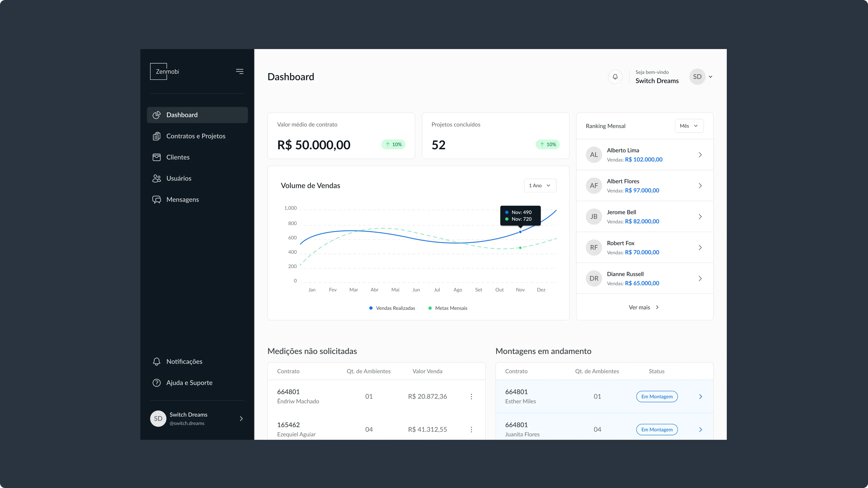Click the Nov 490 / 720 chart tooltip
The height and width of the screenshot is (488, 868).
coord(520,216)
